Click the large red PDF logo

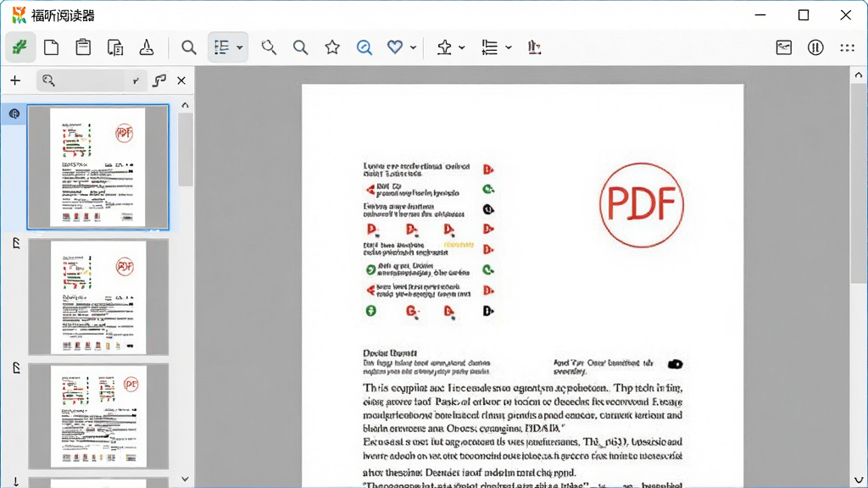642,205
